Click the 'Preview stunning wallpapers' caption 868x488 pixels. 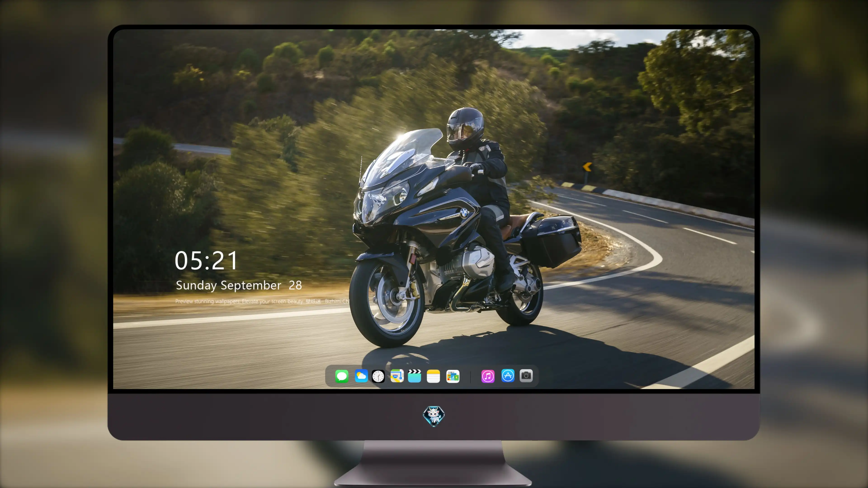tap(262, 301)
